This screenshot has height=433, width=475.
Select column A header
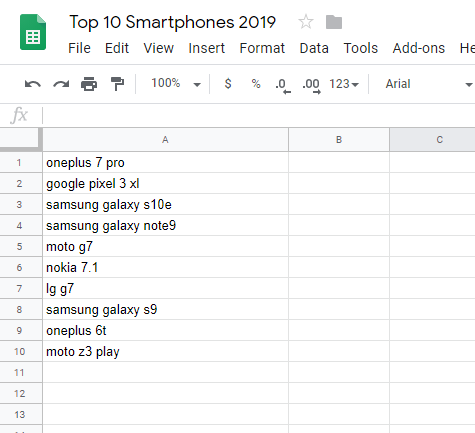coord(165,140)
